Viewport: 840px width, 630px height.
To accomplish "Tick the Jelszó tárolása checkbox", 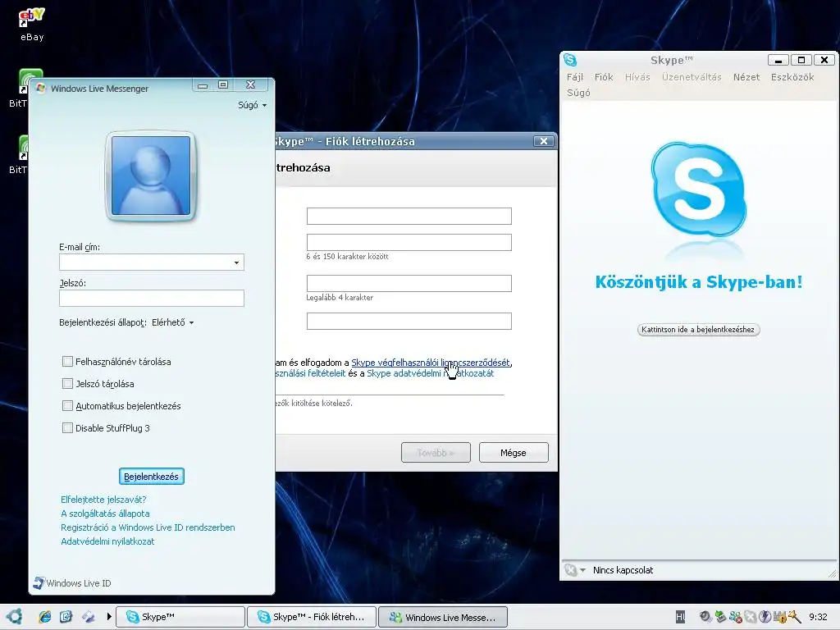I will (x=67, y=384).
